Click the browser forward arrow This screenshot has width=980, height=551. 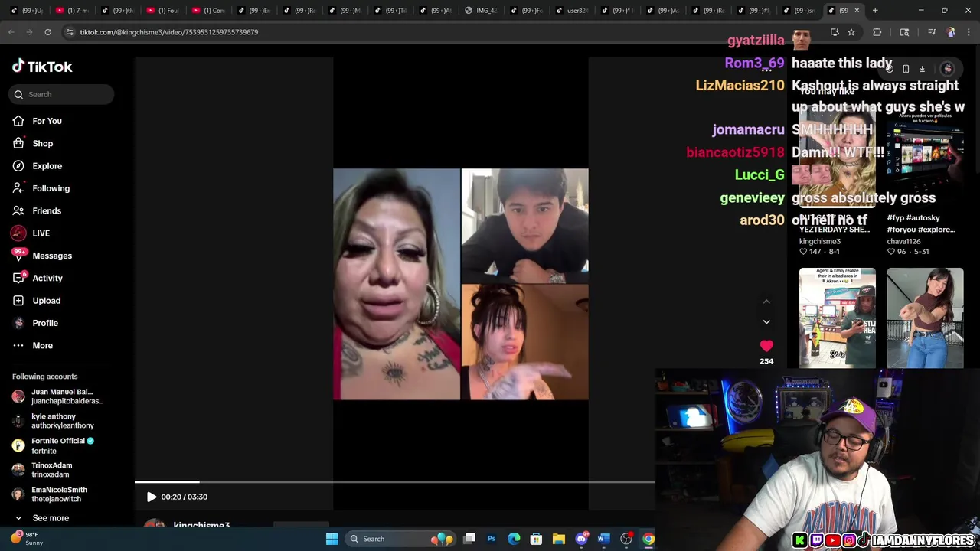coord(29,32)
